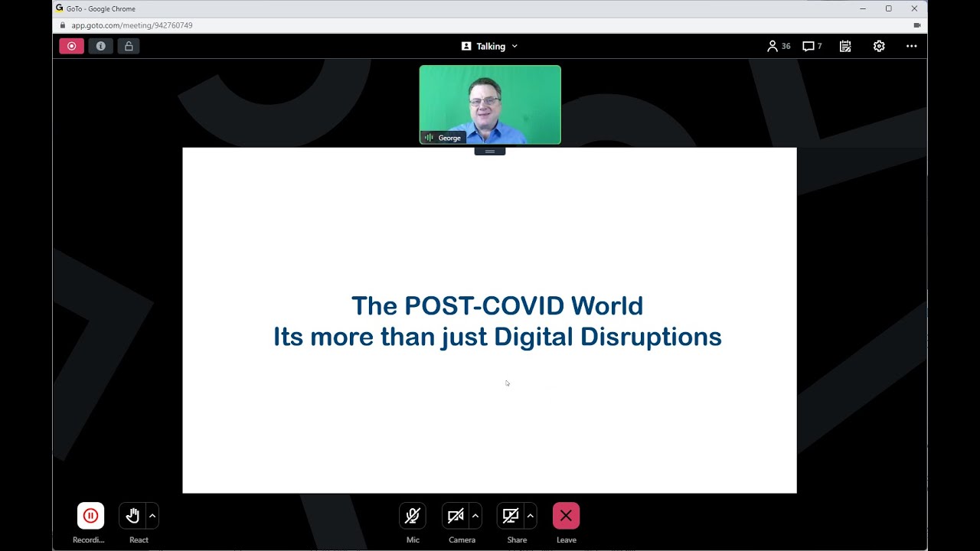Screen dimensions: 980x551
Task: Open the settings gear
Action: point(879,46)
